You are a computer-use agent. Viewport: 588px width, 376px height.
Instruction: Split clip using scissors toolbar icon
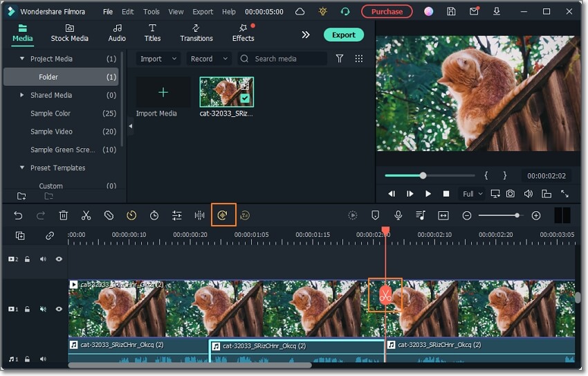click(x=86, y=215)
